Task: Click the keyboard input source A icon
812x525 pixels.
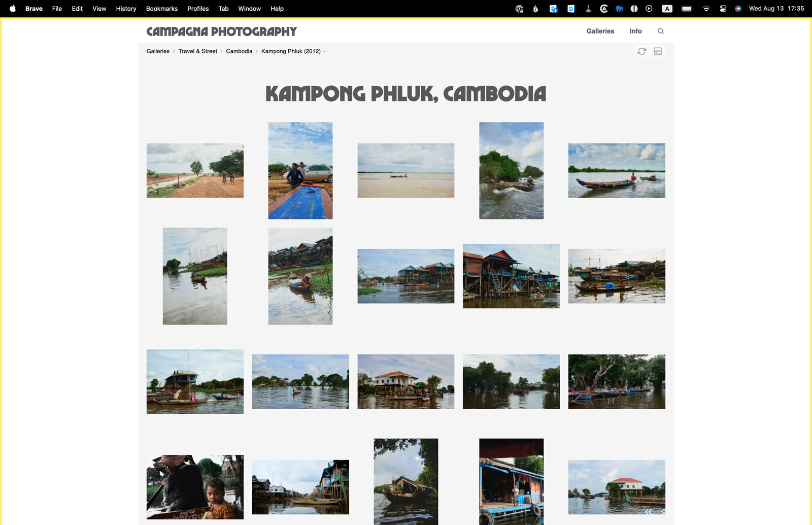Action: click(x=667, y=9)
